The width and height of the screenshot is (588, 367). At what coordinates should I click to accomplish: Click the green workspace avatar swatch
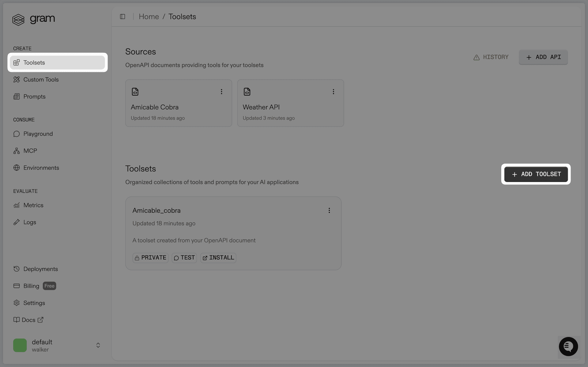click(x=20, y=345)
